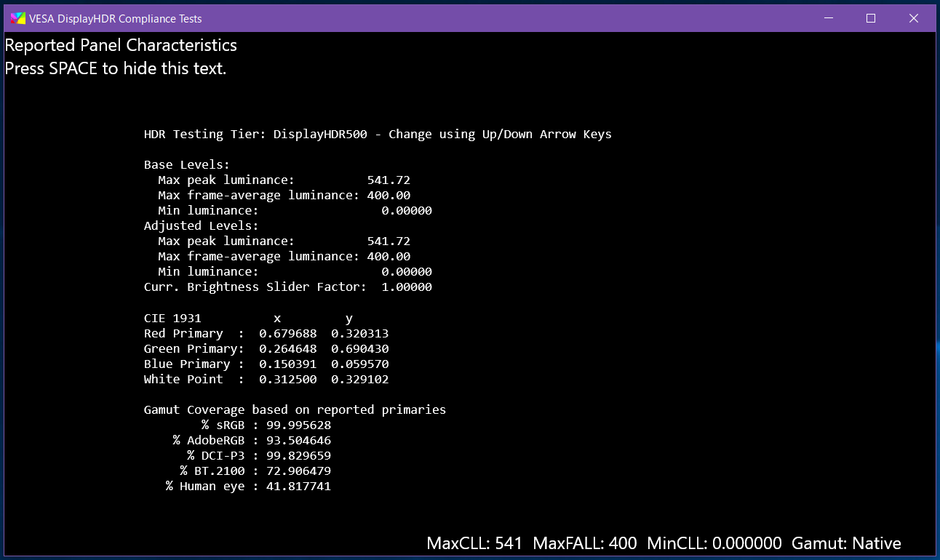Close the VESA DisplayHDR Compliance Tests window
Screen dimensions: 940x560
(914, 18)
